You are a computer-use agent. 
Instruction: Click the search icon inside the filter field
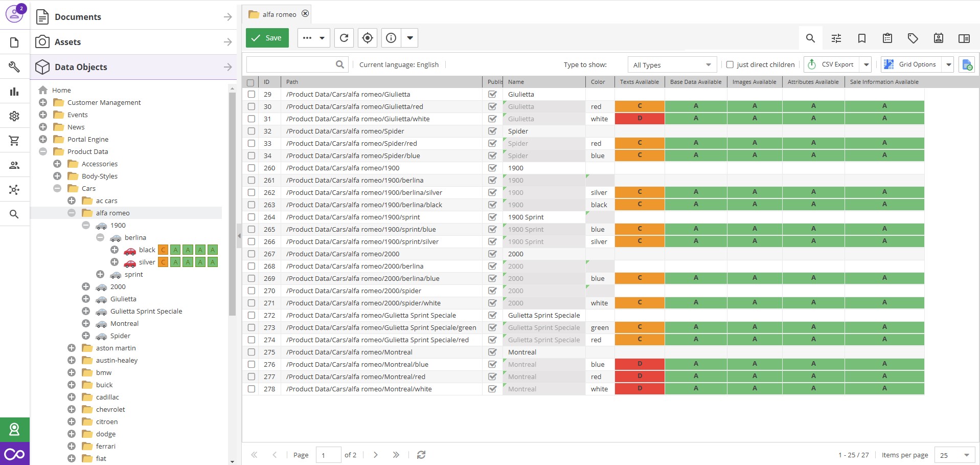pos(340,64)
